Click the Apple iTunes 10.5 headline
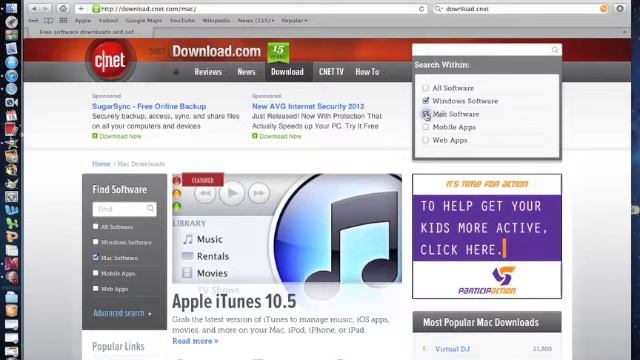Viewport: 640px width, 360px height. [x=234, y=302]
